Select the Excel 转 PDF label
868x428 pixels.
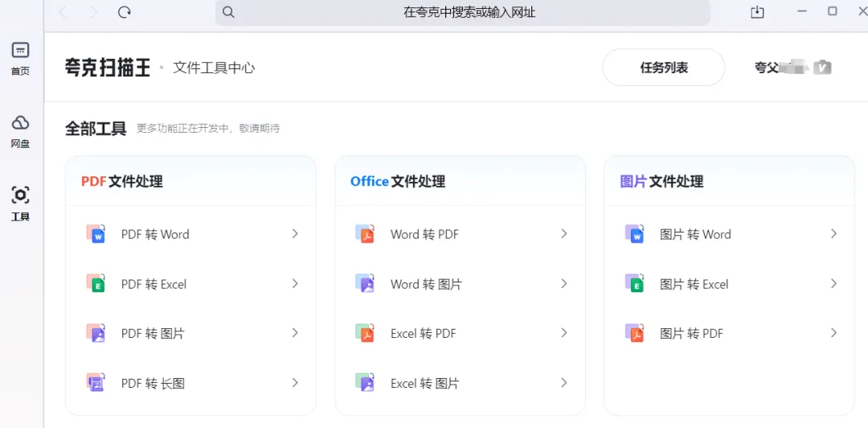424,334
